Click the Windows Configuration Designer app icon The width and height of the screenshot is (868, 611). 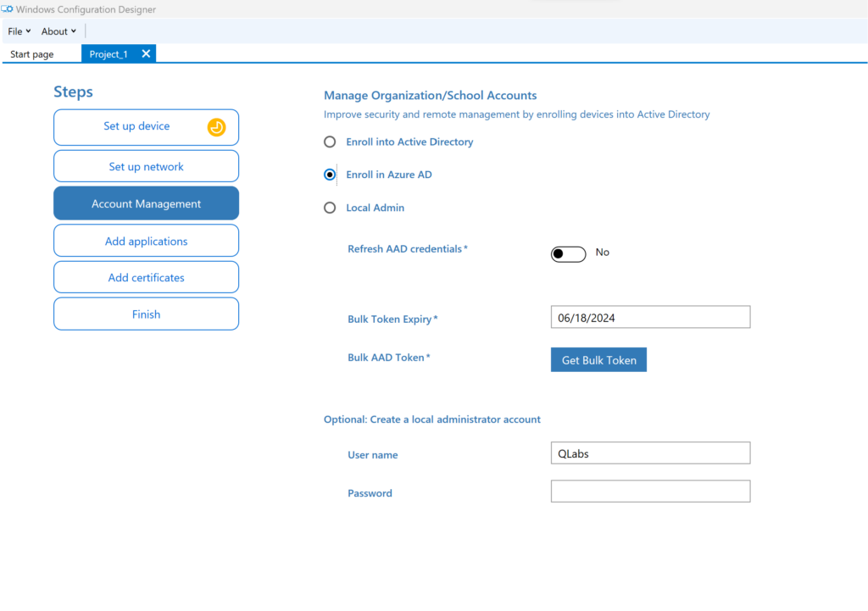pyautogui.click(x=7, y=8)
